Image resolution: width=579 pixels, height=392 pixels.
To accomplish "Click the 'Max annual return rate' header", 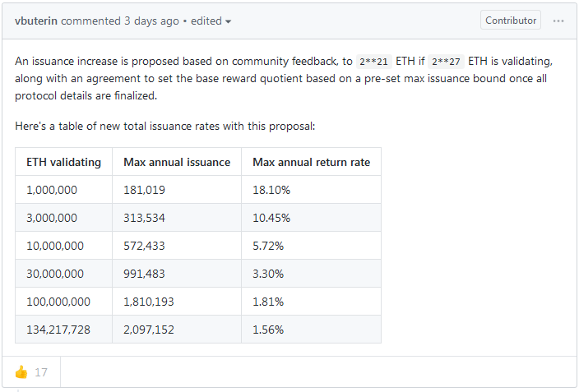I will (311, 162).
